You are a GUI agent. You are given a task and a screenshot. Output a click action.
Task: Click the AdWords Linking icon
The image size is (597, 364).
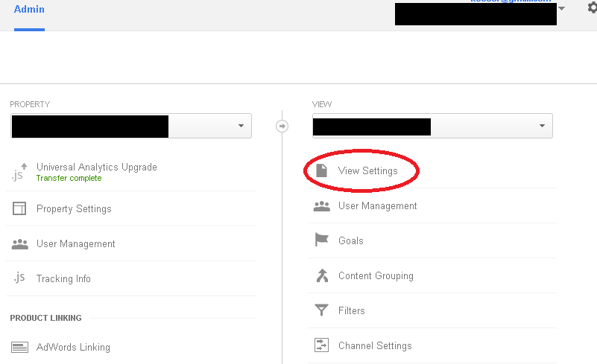[20, 347]
